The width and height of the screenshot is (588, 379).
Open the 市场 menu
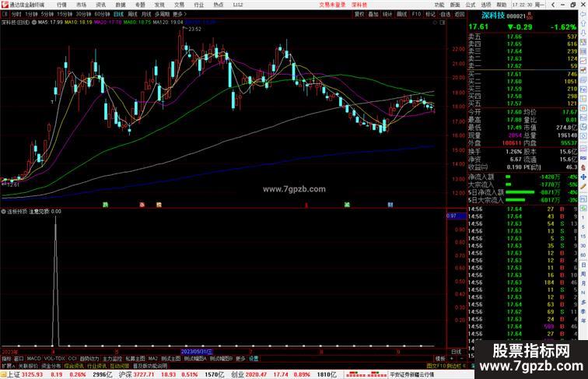click(81, 5)
